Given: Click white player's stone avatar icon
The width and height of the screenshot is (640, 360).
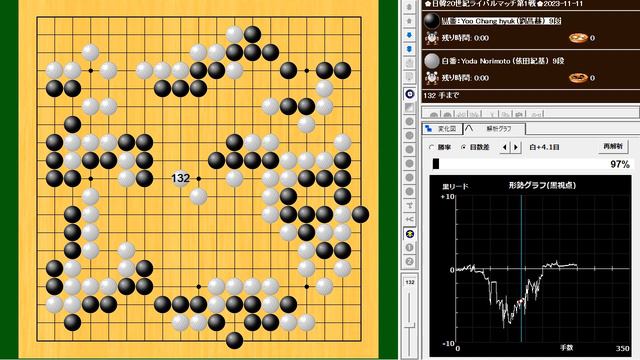Looking at the screenshot, I should pos(431,61).
